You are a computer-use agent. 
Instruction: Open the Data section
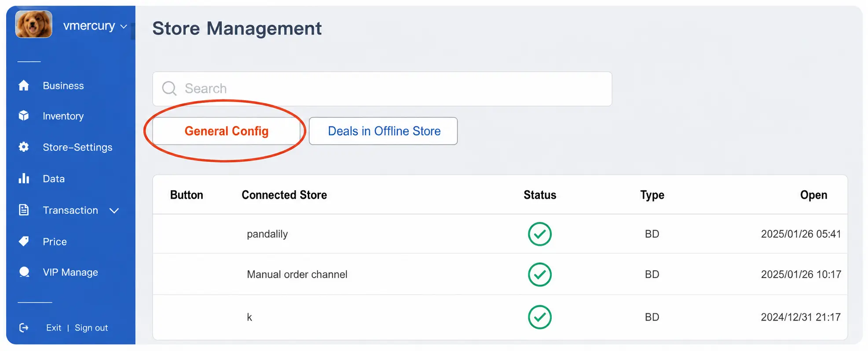pos(54,178)
